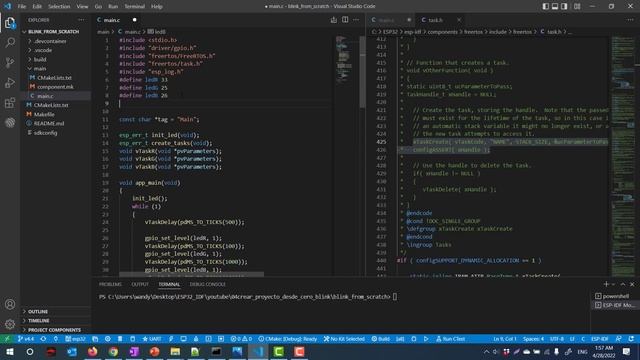Screen dimensions: 640x360
Task: Open Manage gear in activity bar
Action: (10, 324)
